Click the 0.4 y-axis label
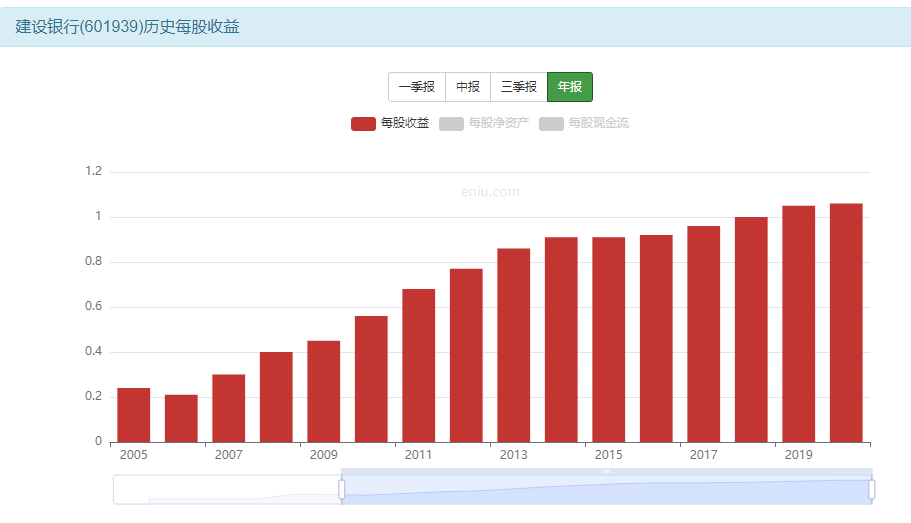This screenshot has width=911, height=523. click(94, 352)
